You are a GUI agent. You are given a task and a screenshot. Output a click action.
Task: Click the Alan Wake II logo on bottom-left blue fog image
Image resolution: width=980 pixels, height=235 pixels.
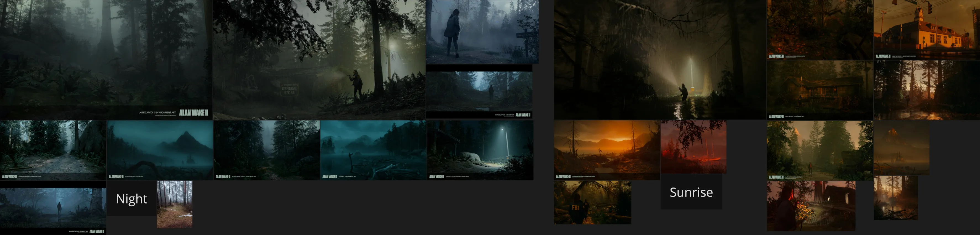[x=97, y=231]
